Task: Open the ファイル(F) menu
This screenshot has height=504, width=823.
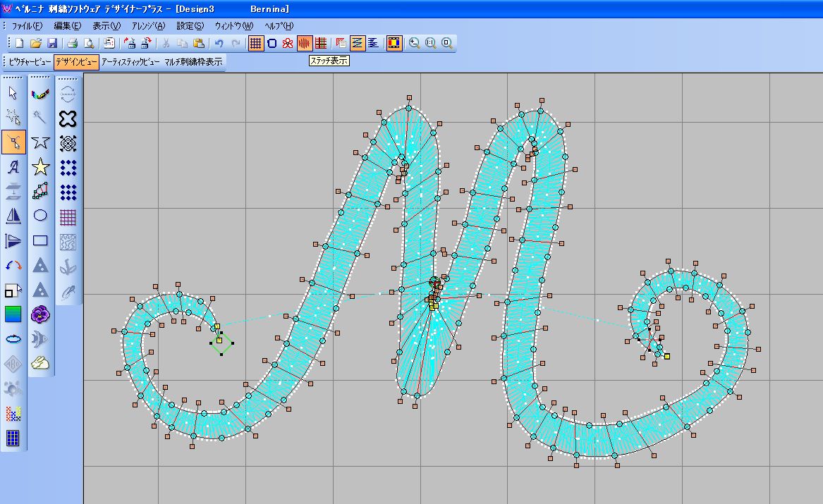Action: tap(27, 25)
